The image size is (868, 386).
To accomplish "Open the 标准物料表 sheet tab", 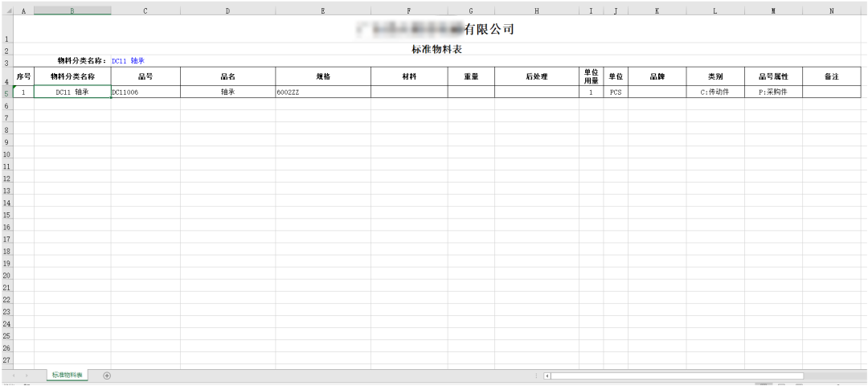I will [x=68, y=375].
